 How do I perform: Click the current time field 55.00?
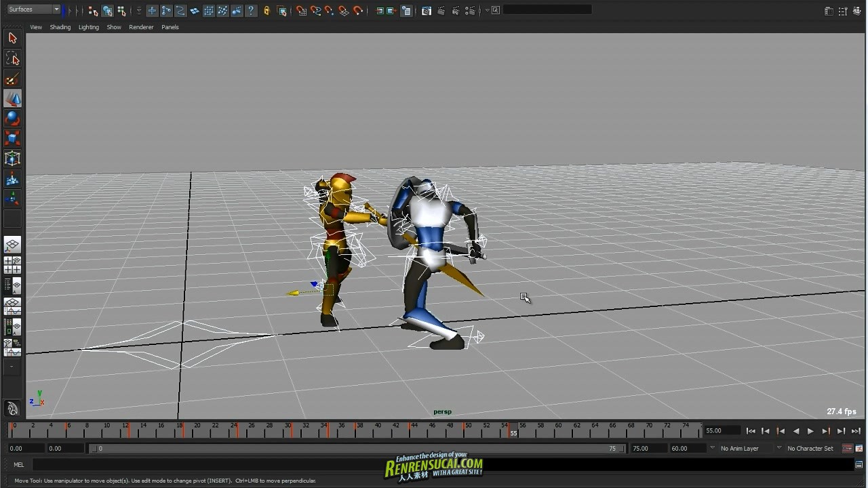click(722, 430)
